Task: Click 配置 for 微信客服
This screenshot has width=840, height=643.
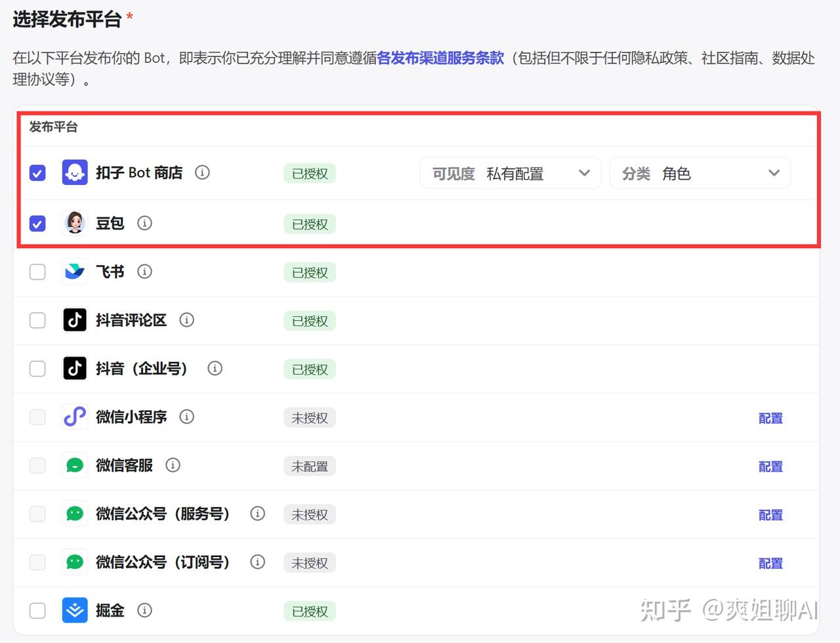Action: click(770, 467)
